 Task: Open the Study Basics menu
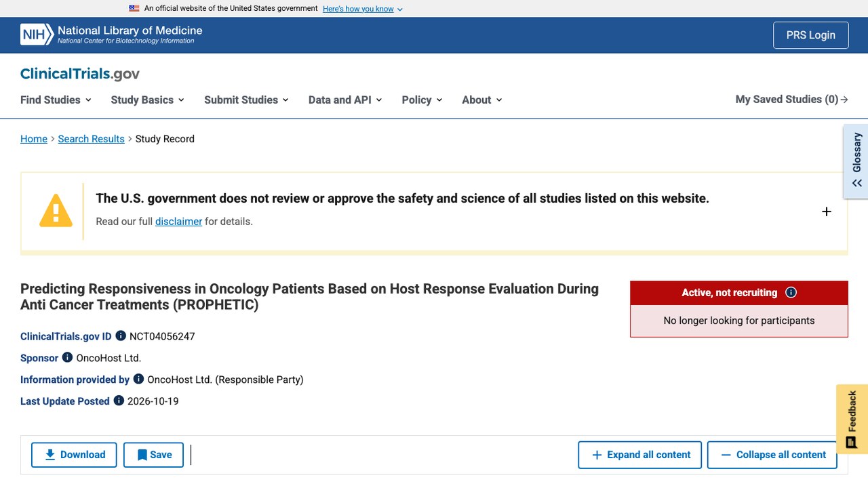pos(147,100)
